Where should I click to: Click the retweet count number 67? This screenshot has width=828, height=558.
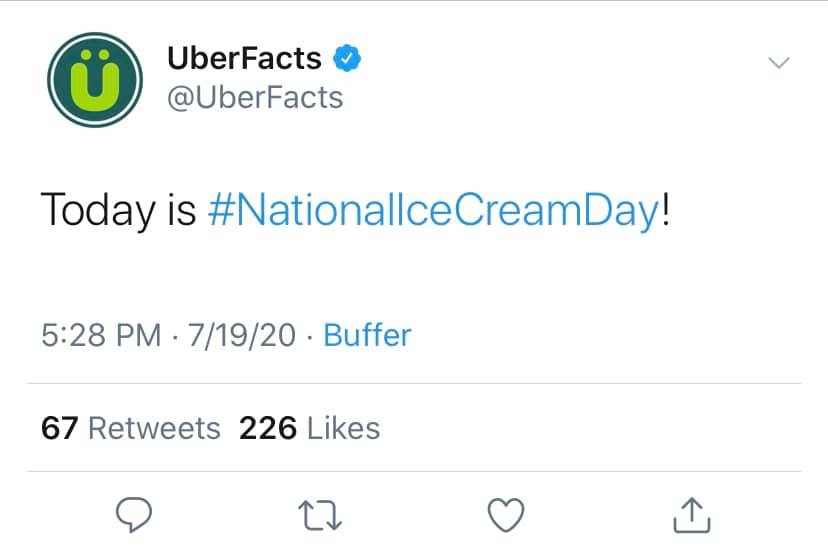60,428
